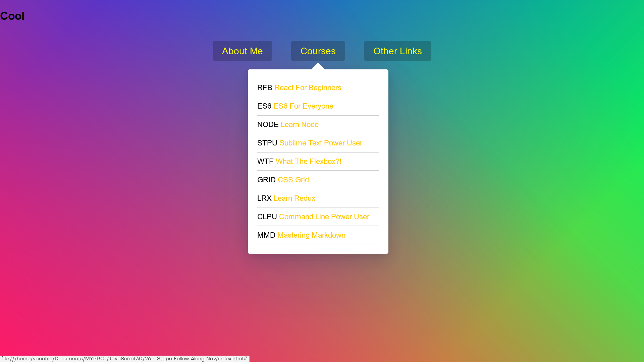Click the dropdown arrow under Courses
Image resolution: width=644 pixels, height=362 pixels.
click(x=318, y=67)
